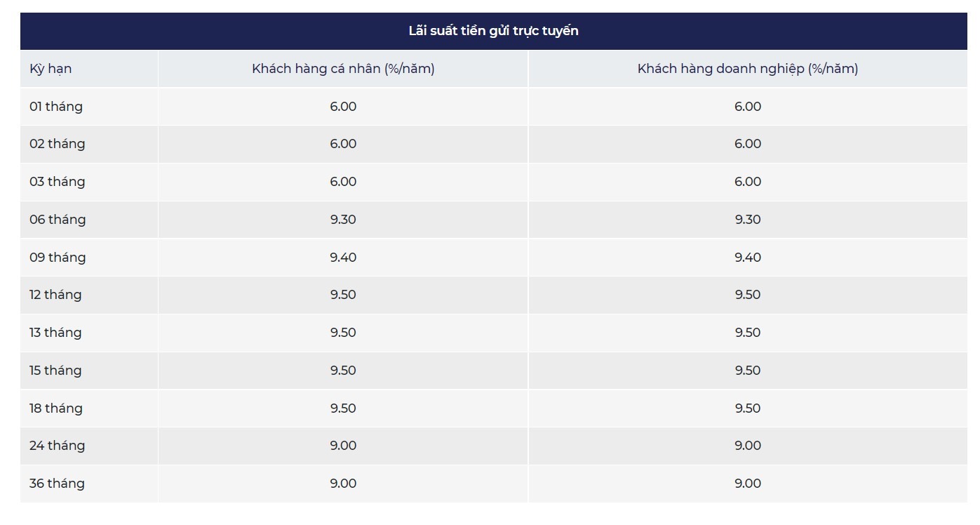The width and height of the screenshot is (980, 525).
Task: Click the 9.40 business rate for 09 tháng
Action: coord(747,258)
